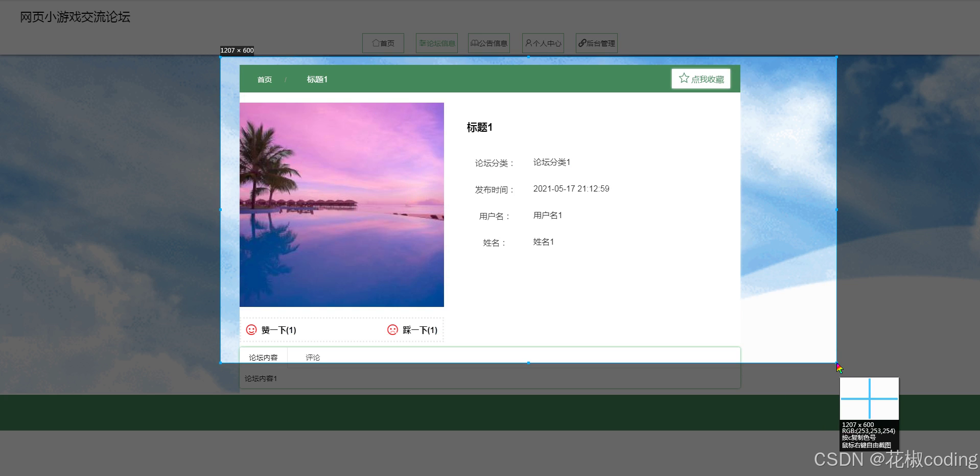Click the frown icon beside 踩一下(1)
The width and height of the screenshot is (980, 476).
point(392,330)
